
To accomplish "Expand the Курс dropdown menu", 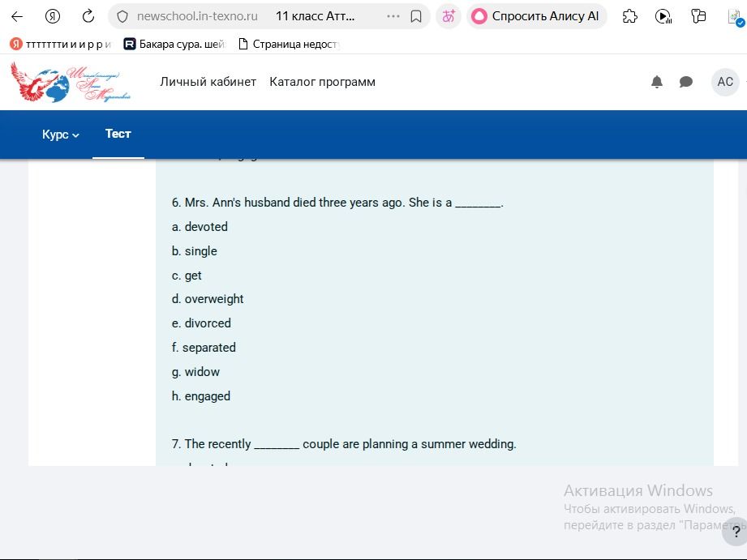I will click(x=61, y=135).
